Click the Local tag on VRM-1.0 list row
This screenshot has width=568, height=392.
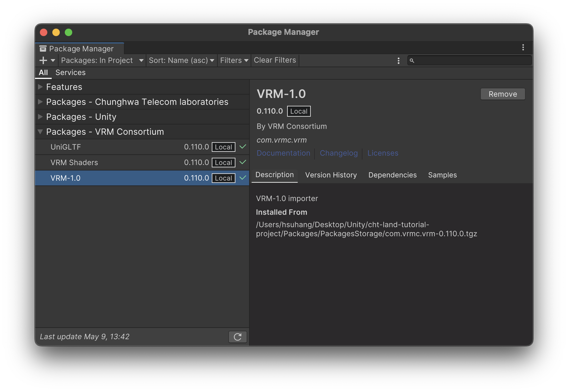[224, 178]
